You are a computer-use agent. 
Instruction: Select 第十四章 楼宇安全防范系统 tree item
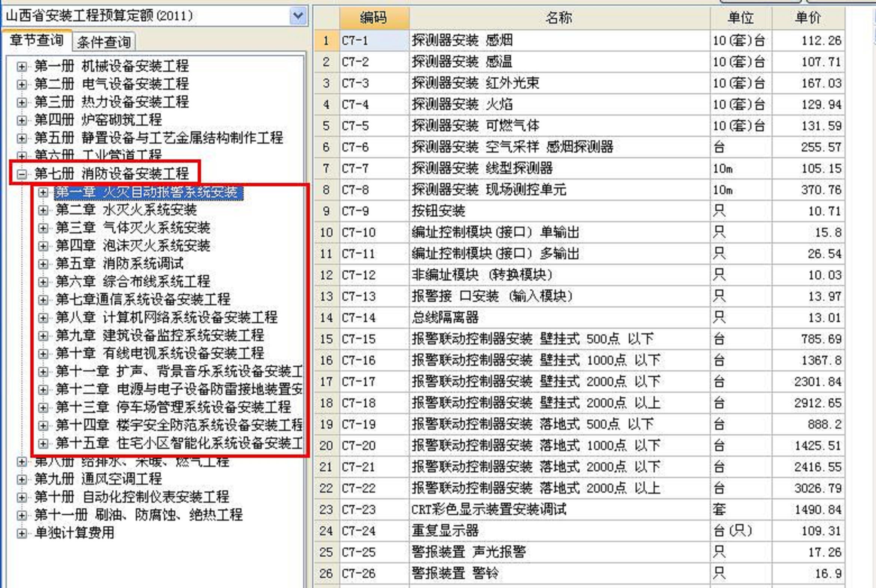point(179,425)
